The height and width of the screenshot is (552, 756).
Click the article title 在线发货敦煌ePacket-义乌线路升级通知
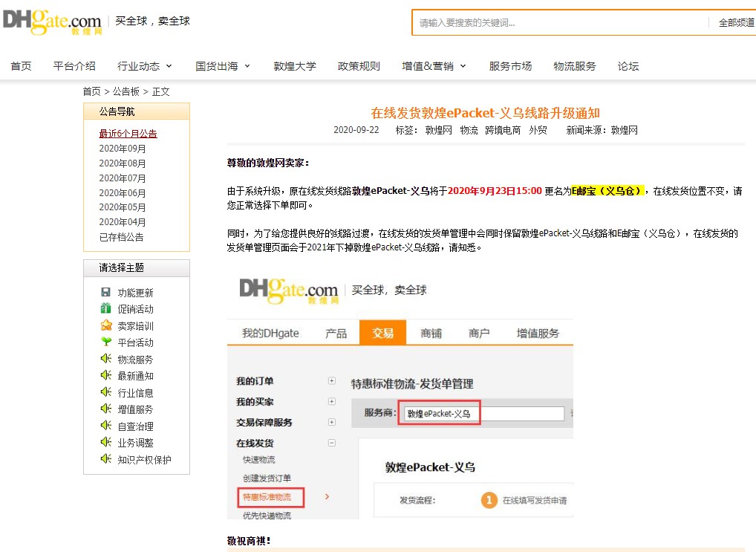(485, 113)
